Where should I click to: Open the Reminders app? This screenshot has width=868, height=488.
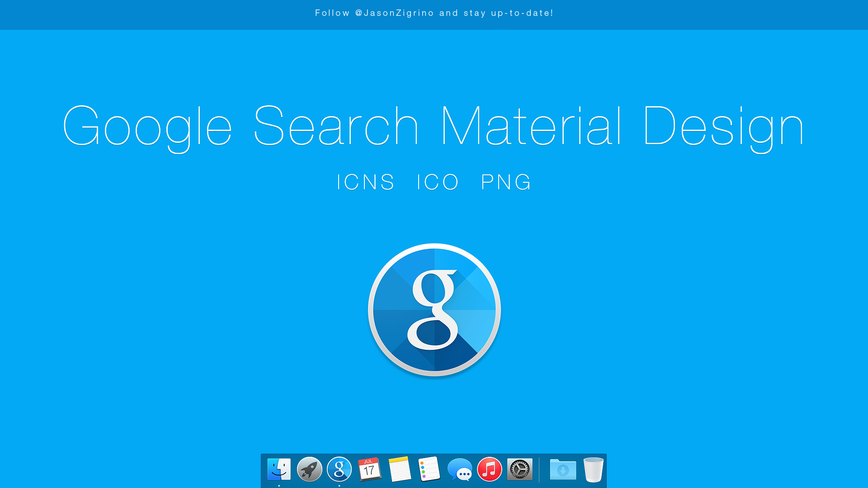(429, 469)
